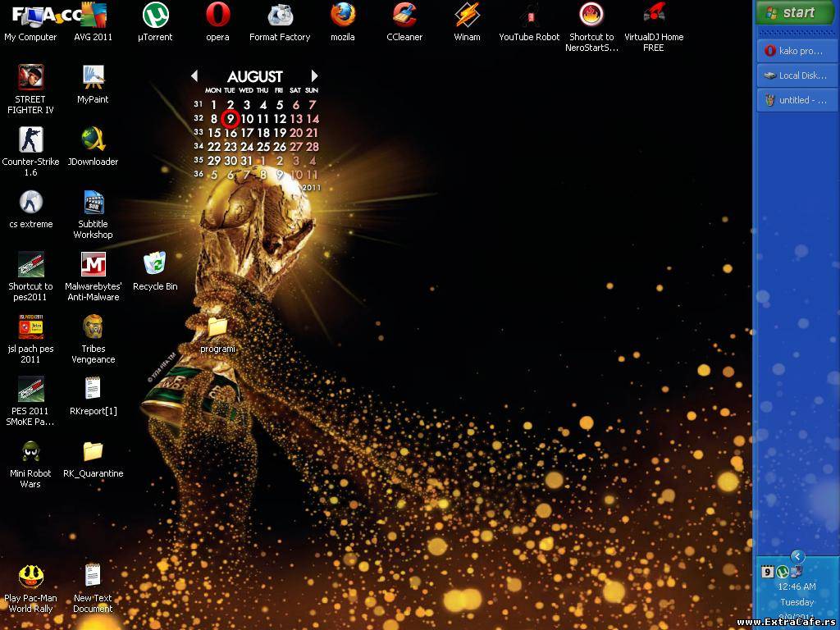This screenshot has width=840, height=630.
Task: Expand hidden system tray icons arrow
Action: point(797,556)
